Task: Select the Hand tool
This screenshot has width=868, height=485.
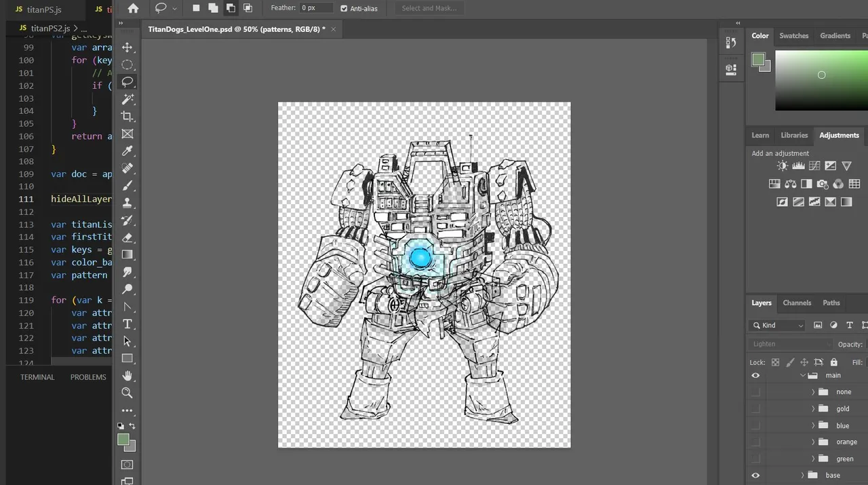Action: (127, 376)
